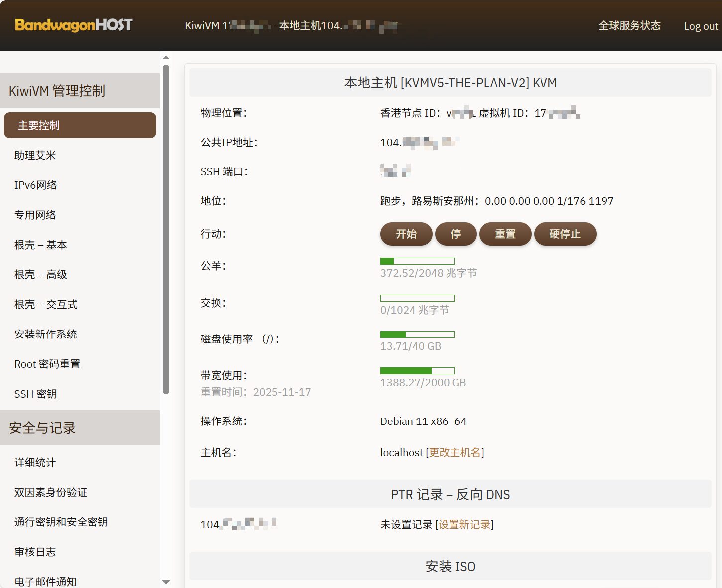The height and width of the screenshot is (588, 722).
Task: Open 根壳 – 交互式 console
Action: [x=46, y=304]
